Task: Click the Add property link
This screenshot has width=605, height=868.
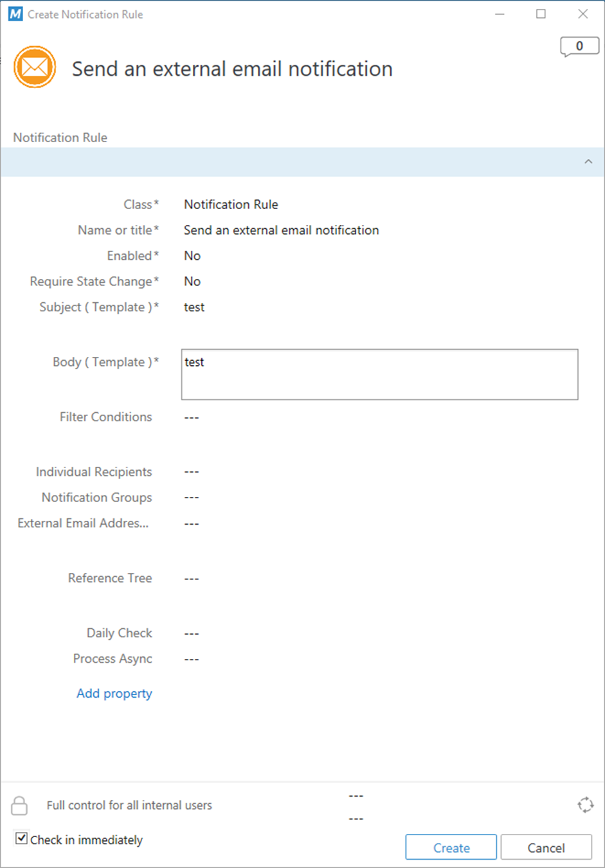Action: tap(114, 693)
